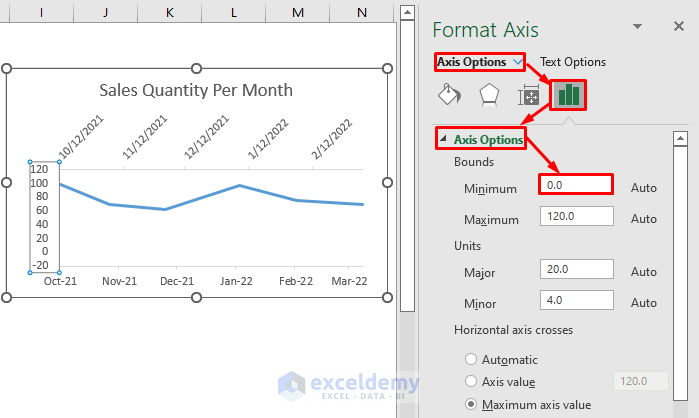
Task: Click the Mar-22 axis label
Action: point(349,281)
